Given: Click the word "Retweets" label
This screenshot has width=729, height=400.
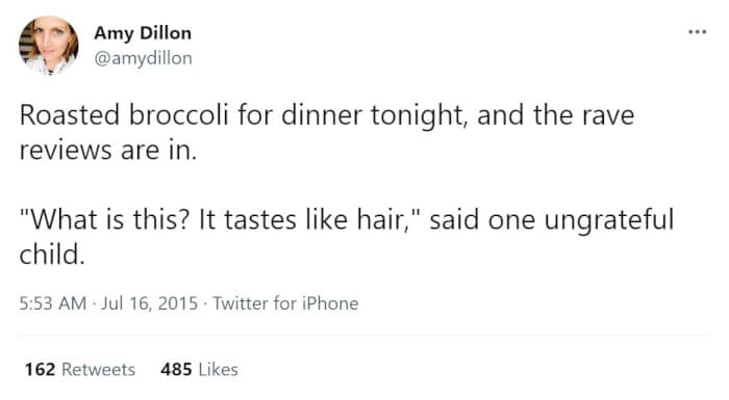Looking at the screenshot, I should 99,369.
